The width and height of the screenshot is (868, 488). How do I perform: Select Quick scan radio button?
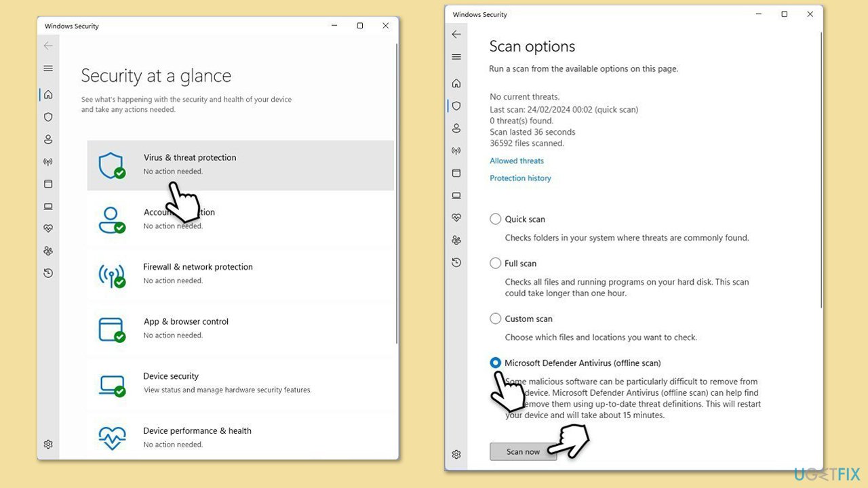pos(496,219)
